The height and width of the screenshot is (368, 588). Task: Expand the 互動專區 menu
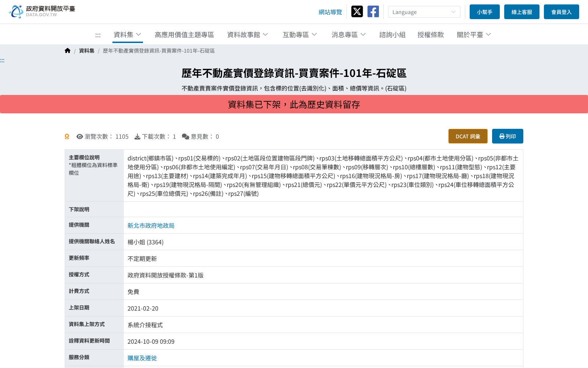coord(300,35)
